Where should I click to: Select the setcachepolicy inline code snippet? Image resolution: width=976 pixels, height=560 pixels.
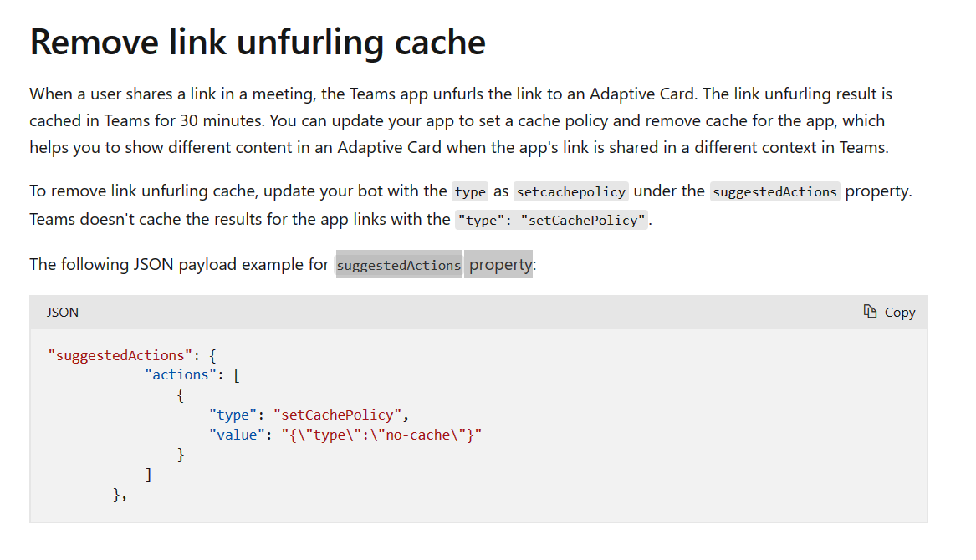pyautogui.click(x=570, y=191)
